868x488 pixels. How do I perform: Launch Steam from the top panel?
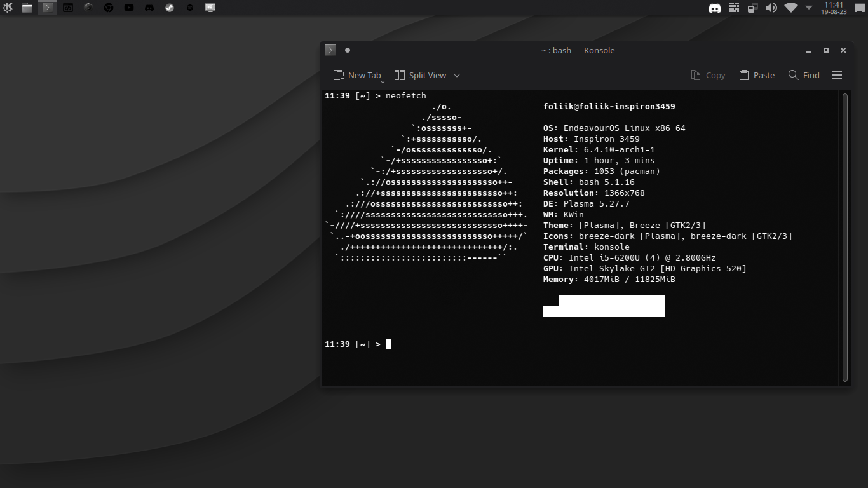(170, 8)
